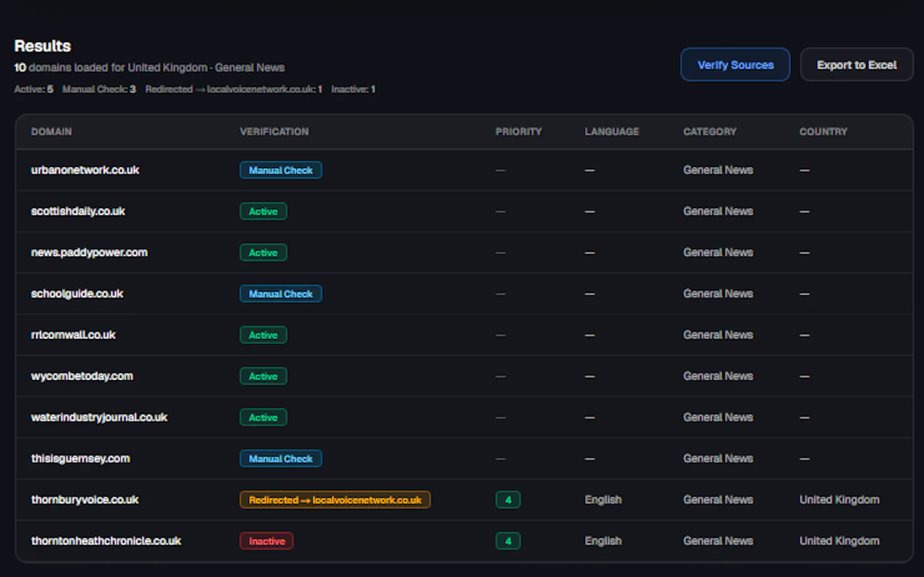
Task: Click Active badge for wycombetoday.com
Action: pos(263,376)
